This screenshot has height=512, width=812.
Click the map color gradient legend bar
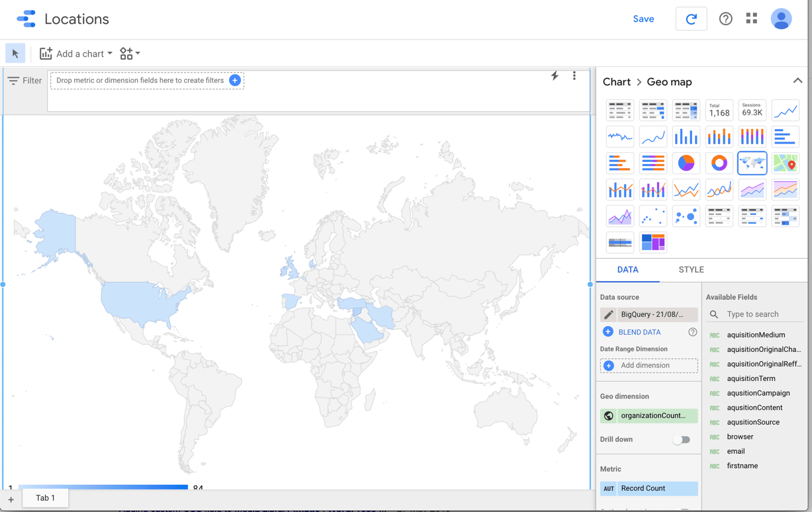coord(103,487)
